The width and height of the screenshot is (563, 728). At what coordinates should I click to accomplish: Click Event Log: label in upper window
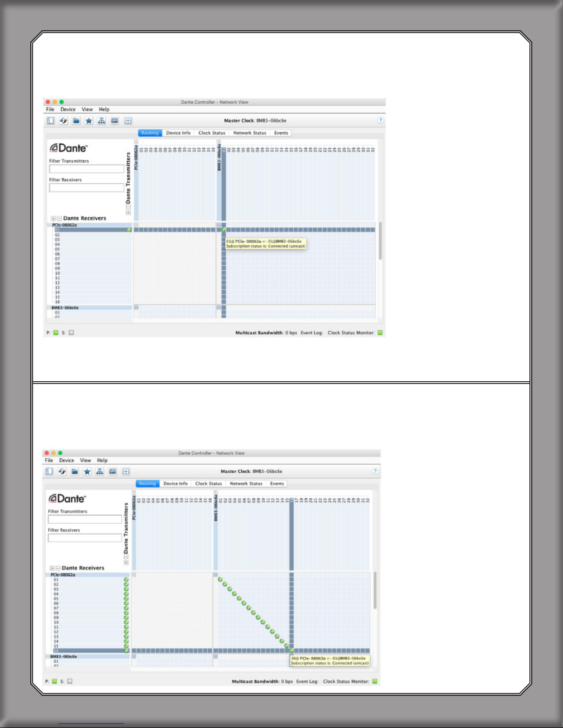[312, 333]
